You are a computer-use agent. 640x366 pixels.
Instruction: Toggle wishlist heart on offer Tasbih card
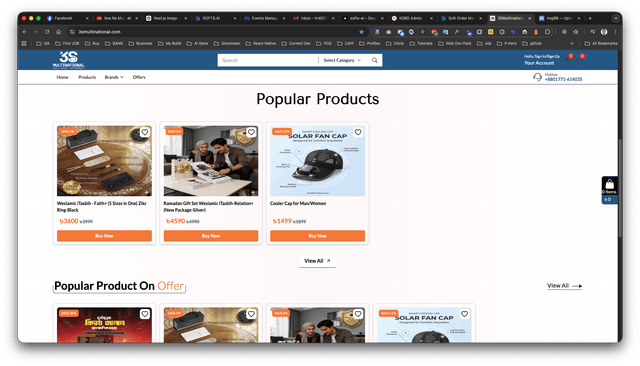[x=251, y=314]
